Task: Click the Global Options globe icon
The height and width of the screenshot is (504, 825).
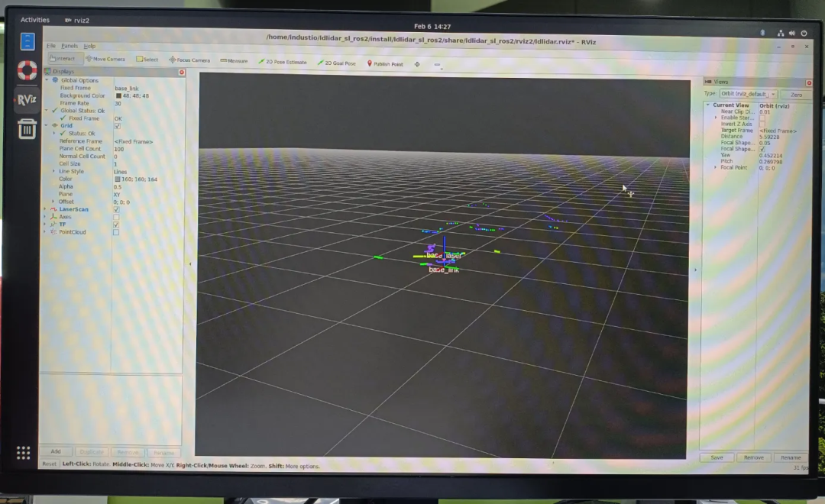Action: pyautogui.click(x=55, y=80)
